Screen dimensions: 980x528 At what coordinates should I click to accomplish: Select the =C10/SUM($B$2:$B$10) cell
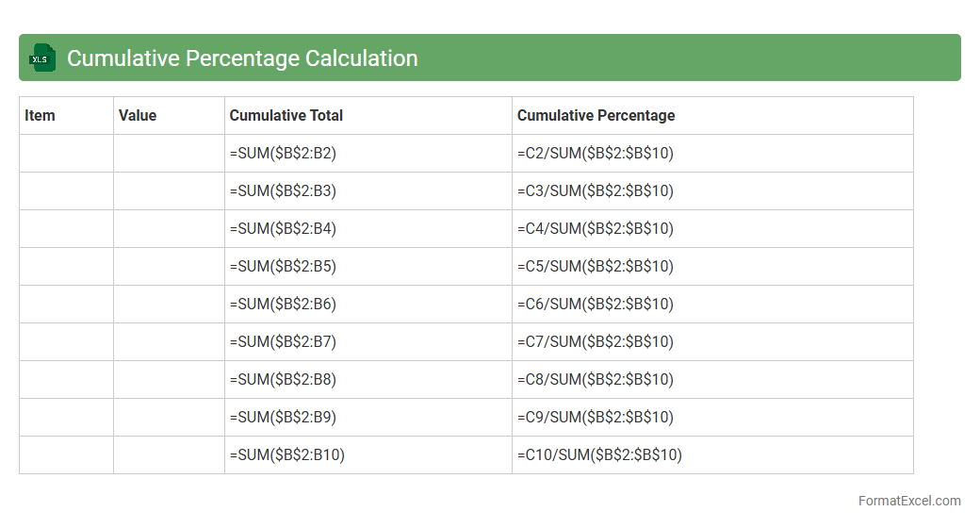[x=599, y=455]
